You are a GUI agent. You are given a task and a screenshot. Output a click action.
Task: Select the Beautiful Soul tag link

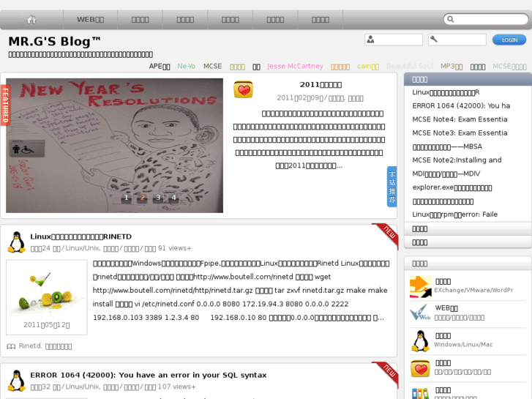(x=410, y=66)
